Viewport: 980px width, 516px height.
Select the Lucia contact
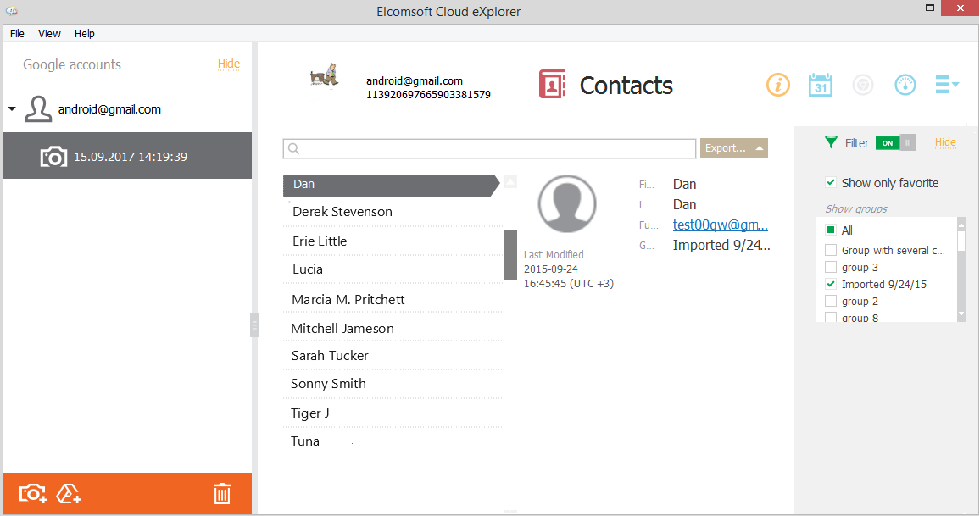click(393, 269)
